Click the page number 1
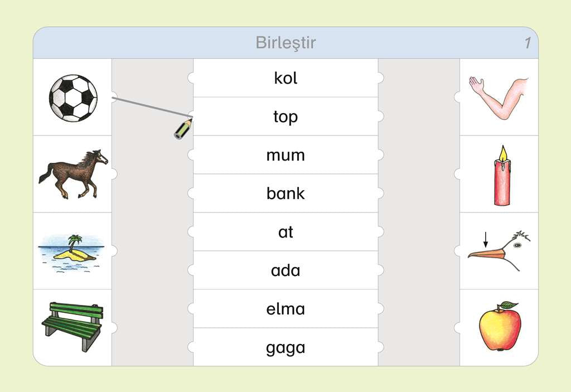This screenshot has width=571, height=392. point(527,43)
